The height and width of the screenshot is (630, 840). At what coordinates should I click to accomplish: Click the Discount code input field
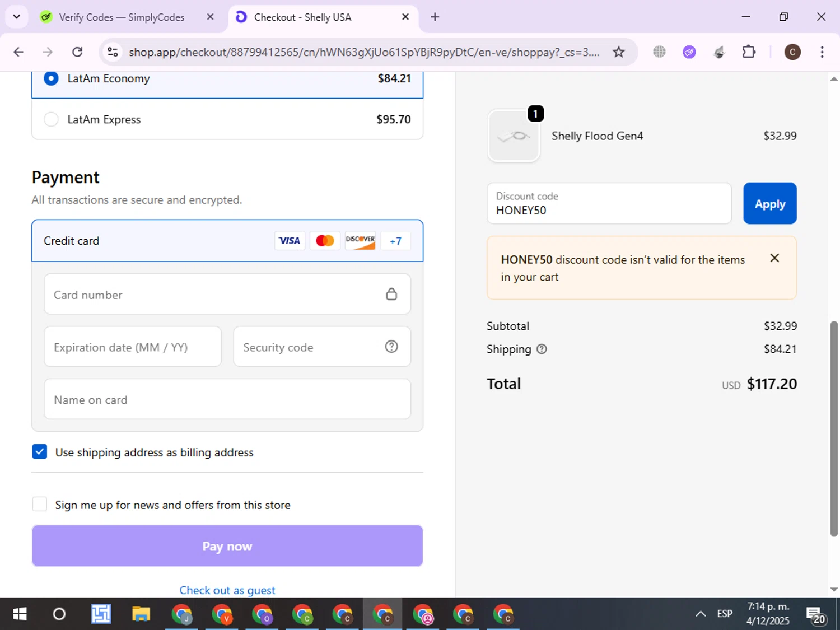[609, 203]
